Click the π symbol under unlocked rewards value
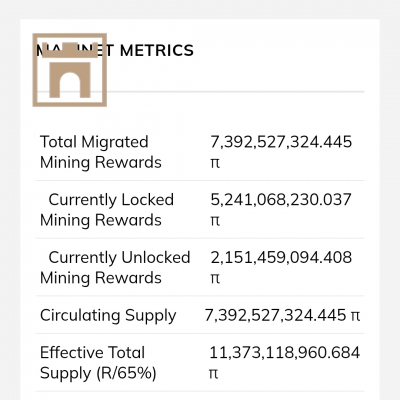This screenshot has width=400, height=400. coord(215,279)
